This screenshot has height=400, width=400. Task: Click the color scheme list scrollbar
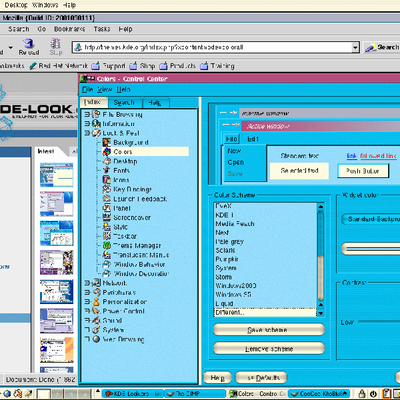[x=320, y=259]
